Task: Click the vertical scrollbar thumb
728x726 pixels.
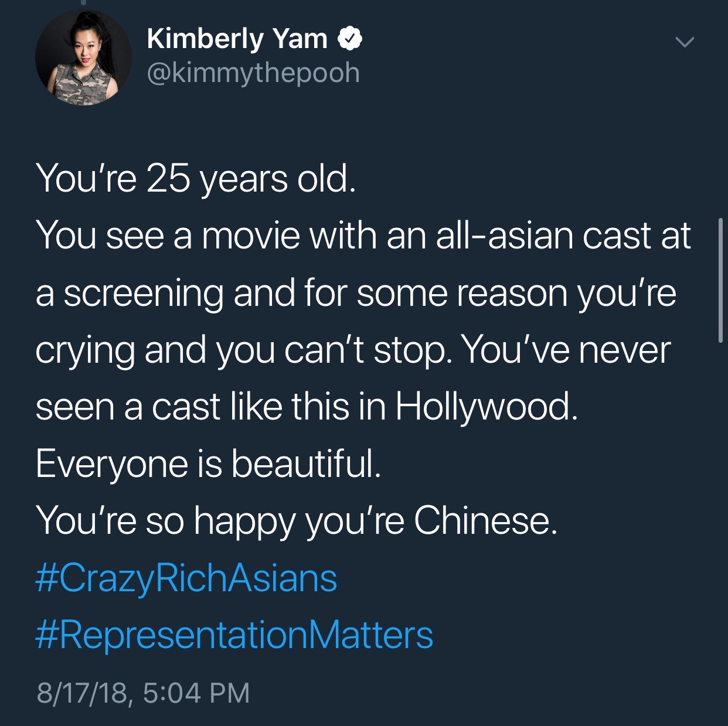Action: 720,280
